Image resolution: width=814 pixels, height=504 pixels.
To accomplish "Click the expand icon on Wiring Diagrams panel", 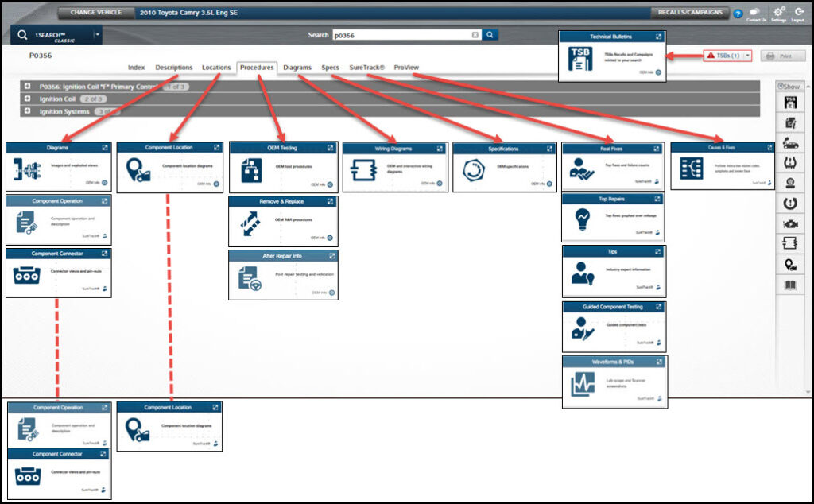I will [440, 148].
